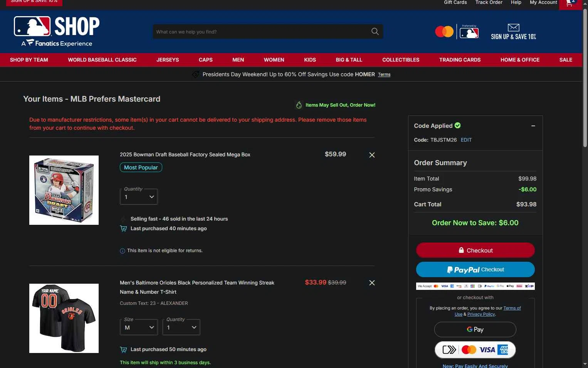588x368 pixels.
Task: Click the Mastercard logo in header
Action: 444,32
